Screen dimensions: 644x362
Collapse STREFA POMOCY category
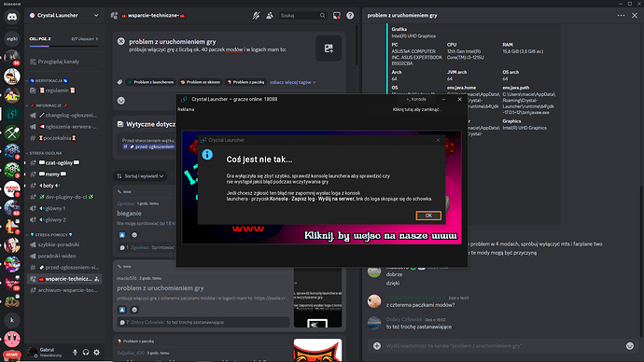pyautogui.click(x=49, y=235)
